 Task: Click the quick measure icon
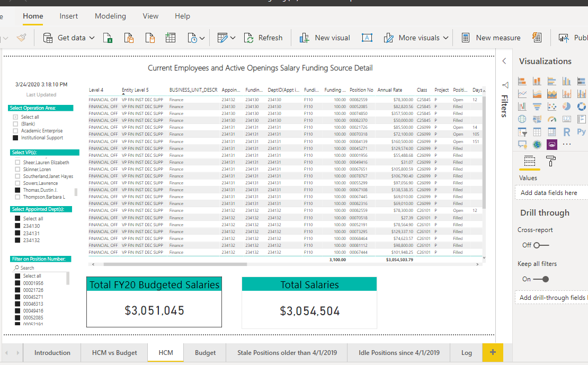(x=537, y=38)
